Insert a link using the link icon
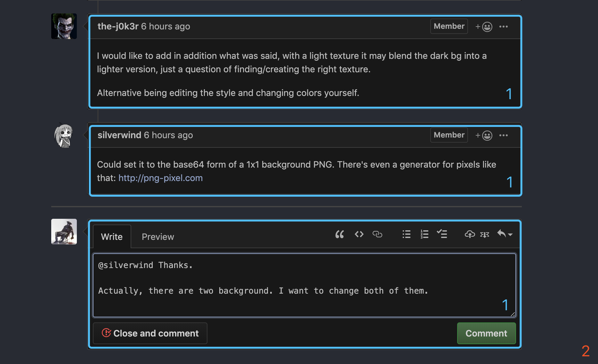The image size is (598, 364). pyautogui.click(x=377, y=234)
